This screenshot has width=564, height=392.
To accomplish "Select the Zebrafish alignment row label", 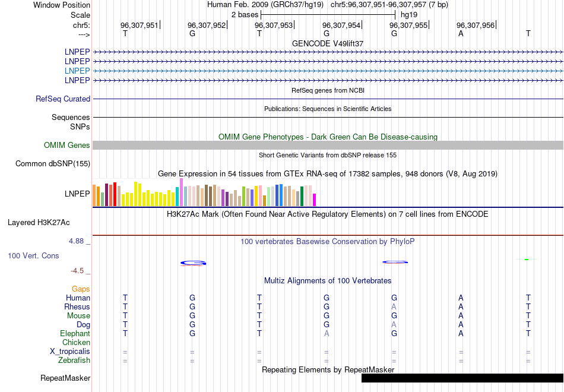I will (x=74, y=361).
